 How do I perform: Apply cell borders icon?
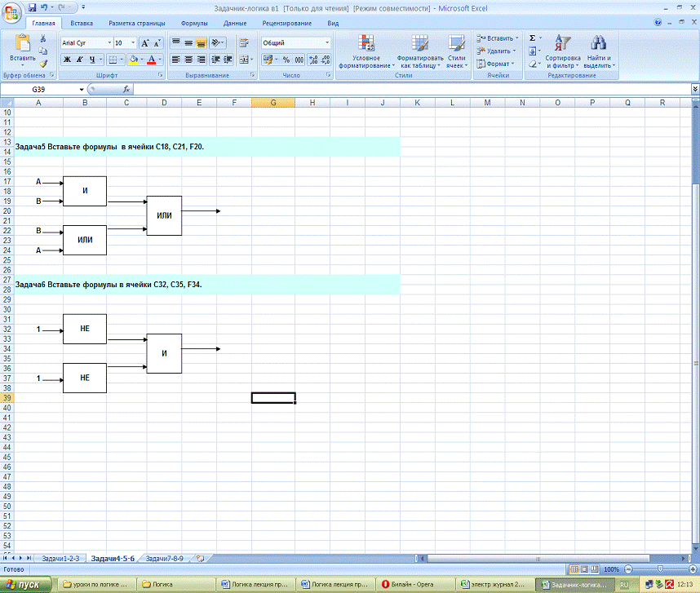113,60
